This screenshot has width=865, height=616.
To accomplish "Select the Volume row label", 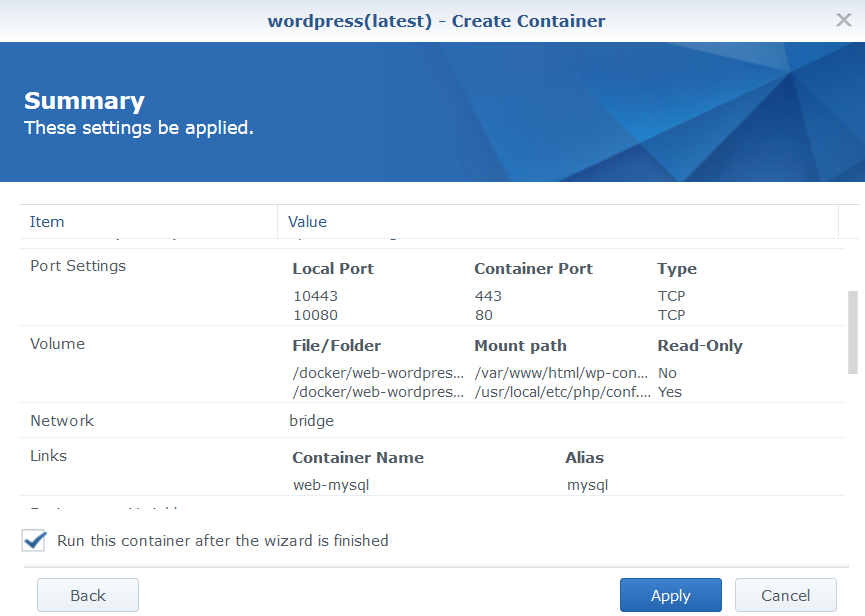I will tap(57, 344).
